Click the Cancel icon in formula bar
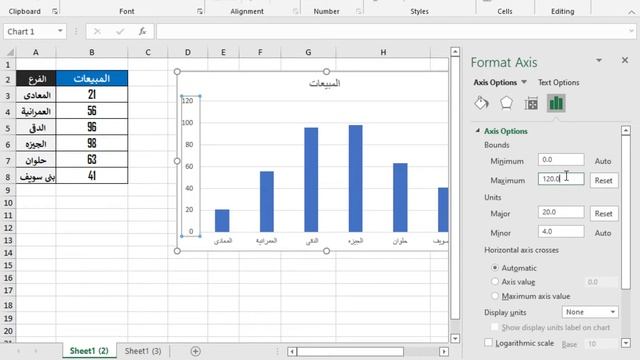 97,31
